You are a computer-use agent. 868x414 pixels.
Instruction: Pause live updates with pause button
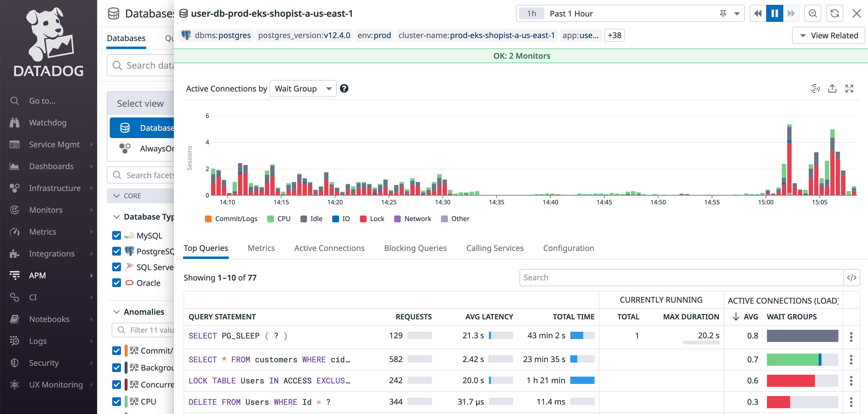pos(774,13)
